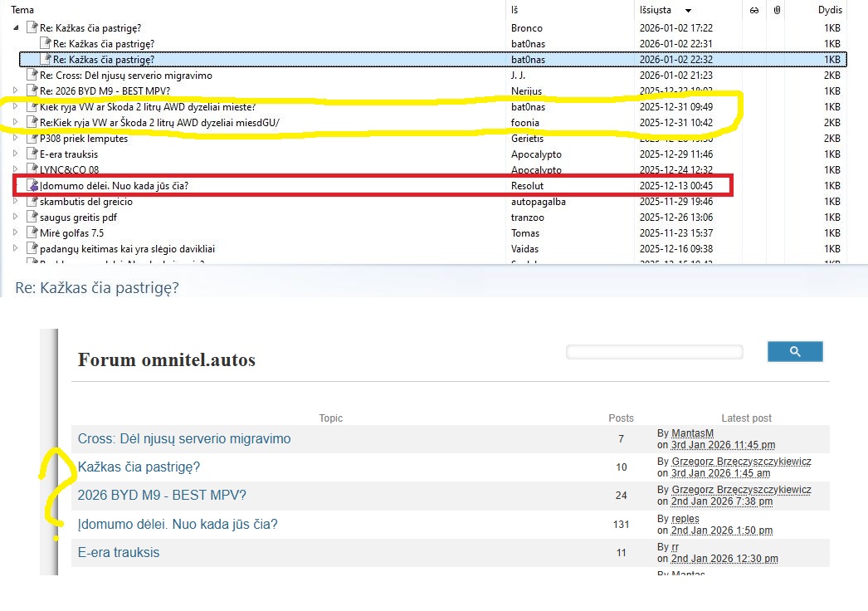Open forum topic 'Cross: Dėl njusų serverio migravimo'
Image resolution: width=868 pixels, height=611 pixels.
(184, 438)
